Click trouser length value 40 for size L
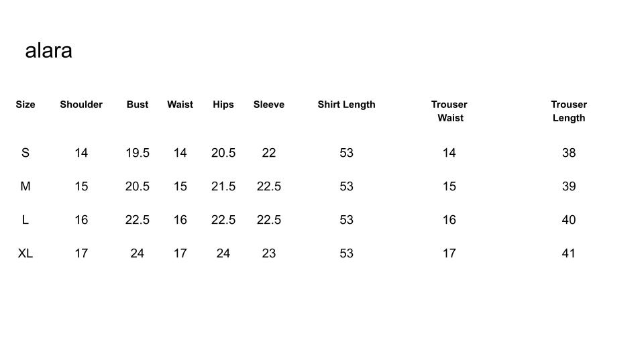The width and height of the screenshot is (644, 362). point(569,220)
